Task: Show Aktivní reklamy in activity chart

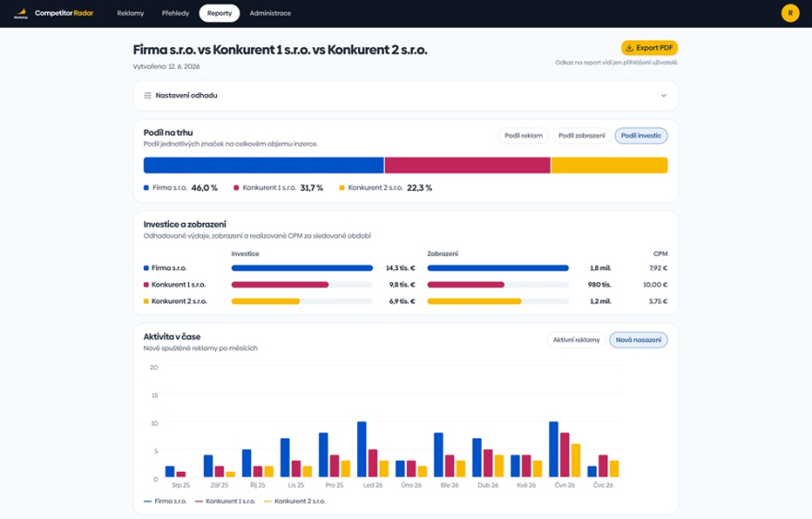Action: coord(576,340)
